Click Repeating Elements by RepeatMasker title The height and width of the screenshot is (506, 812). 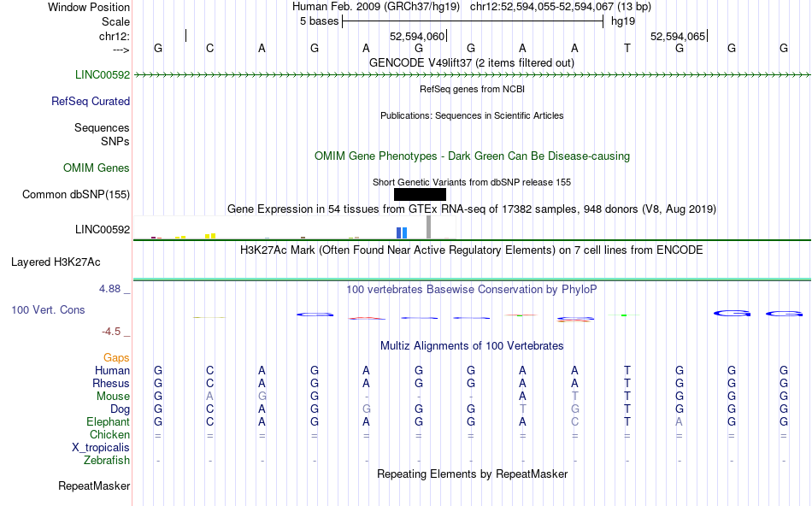[x=473, y=474]
